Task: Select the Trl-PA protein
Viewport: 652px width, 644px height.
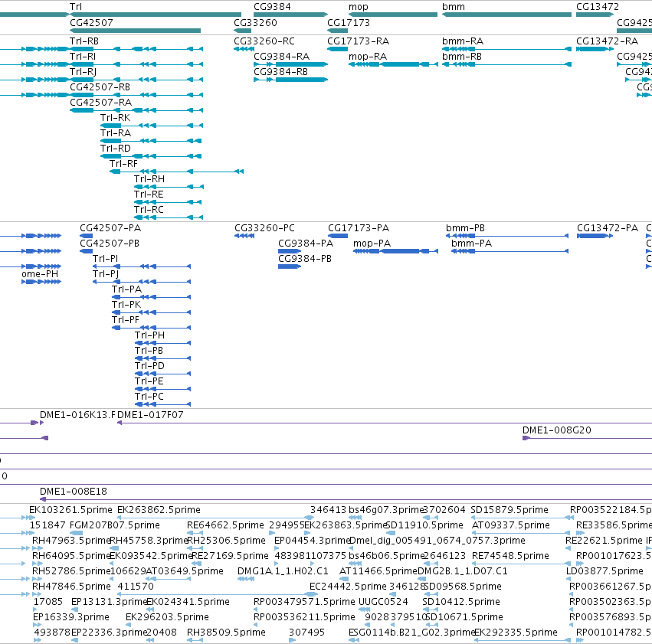Action: [126, 289]
